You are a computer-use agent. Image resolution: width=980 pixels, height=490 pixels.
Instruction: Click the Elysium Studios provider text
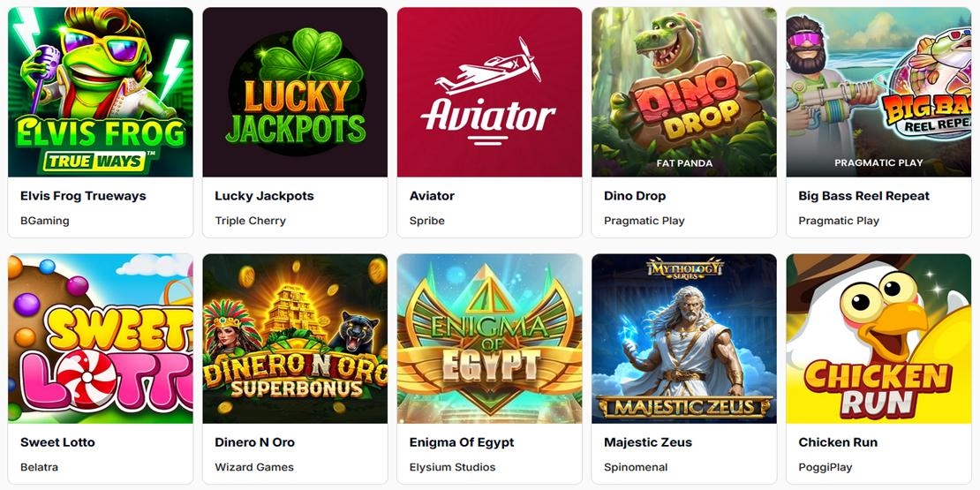[453, 467]
